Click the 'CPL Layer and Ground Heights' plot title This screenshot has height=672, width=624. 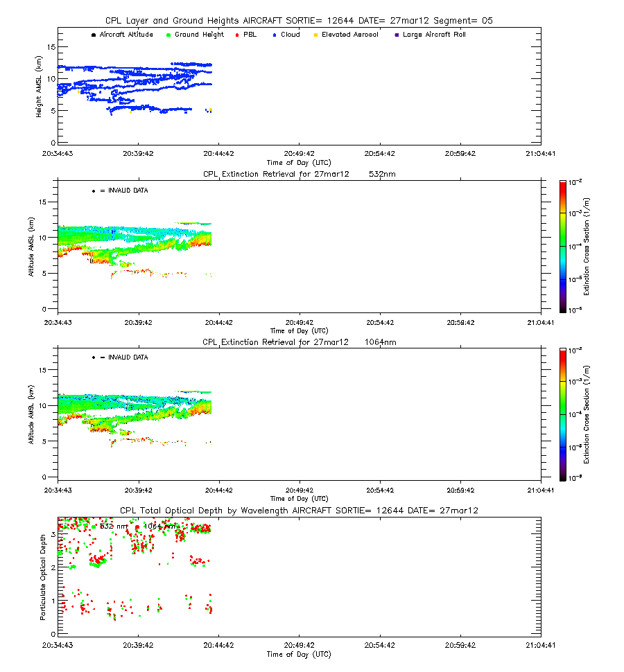pyautogui.click(x=299, y=21)
